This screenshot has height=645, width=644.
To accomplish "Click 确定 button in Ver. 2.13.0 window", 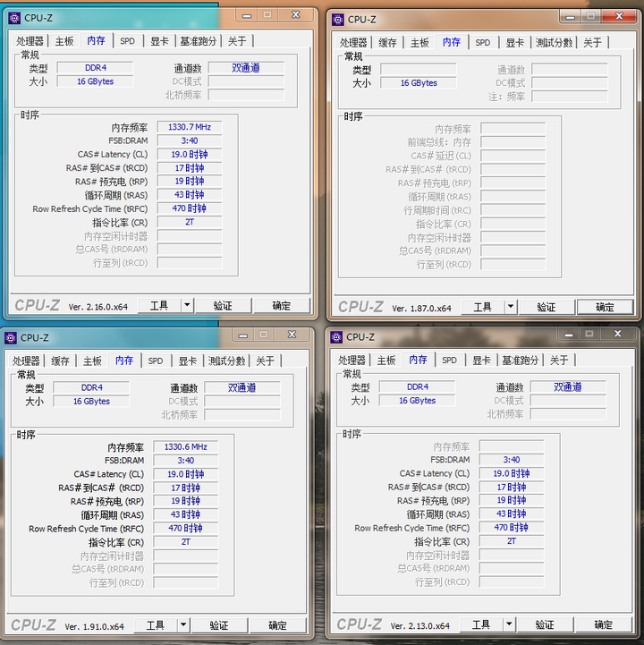I will [x=603, y=624].
